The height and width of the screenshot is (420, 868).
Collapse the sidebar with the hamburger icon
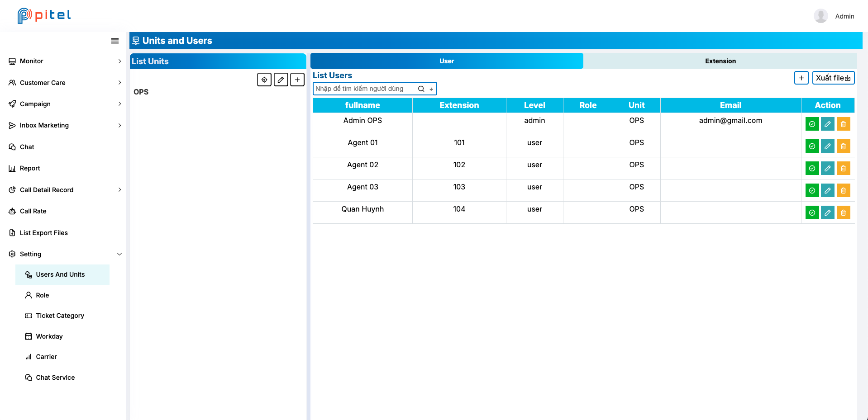coord(115,41)
